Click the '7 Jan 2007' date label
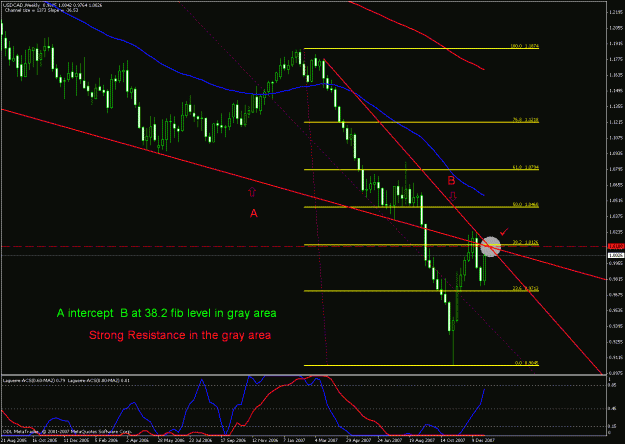625x444 pixels. click(x=295, y=440)
